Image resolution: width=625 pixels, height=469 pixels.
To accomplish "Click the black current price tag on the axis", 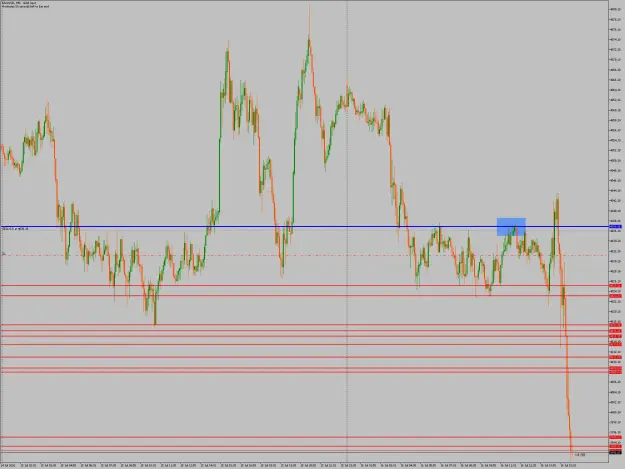I will (x=615, y=453).
